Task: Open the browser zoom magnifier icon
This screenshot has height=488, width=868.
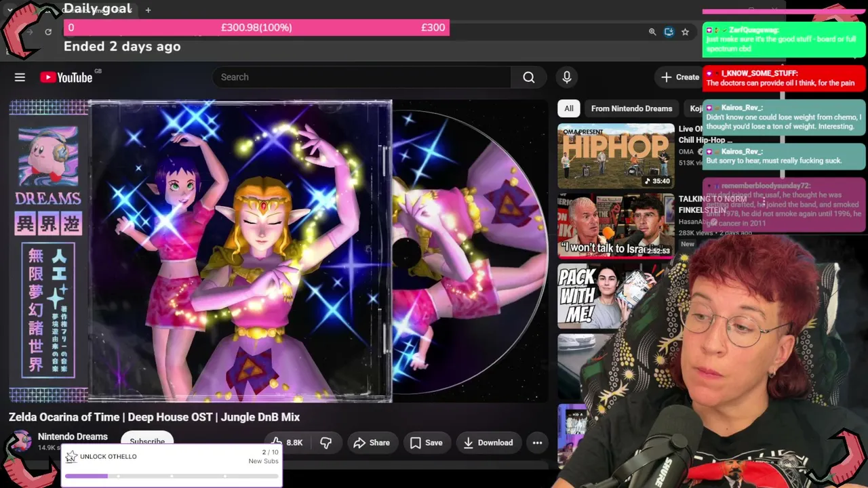Action: pyautogui.click(x=652, y=32)
